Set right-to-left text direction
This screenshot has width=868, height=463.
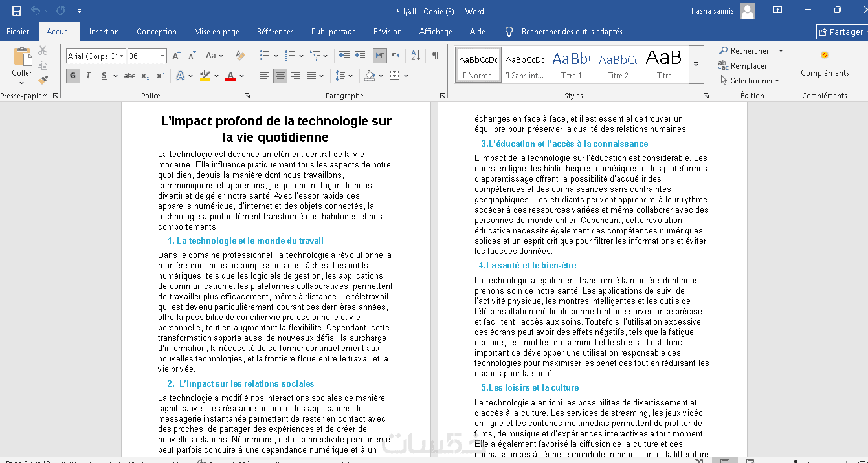(395, 56)
